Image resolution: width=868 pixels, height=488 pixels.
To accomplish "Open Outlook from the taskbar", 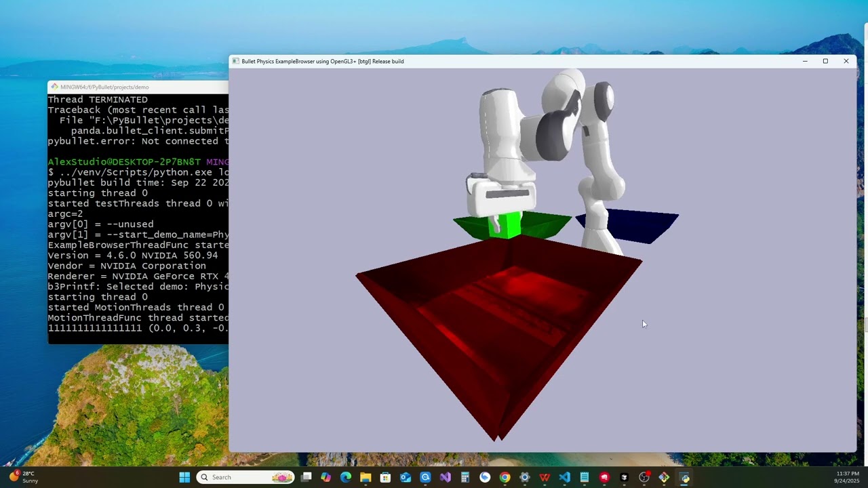I will tap(406, 477).
